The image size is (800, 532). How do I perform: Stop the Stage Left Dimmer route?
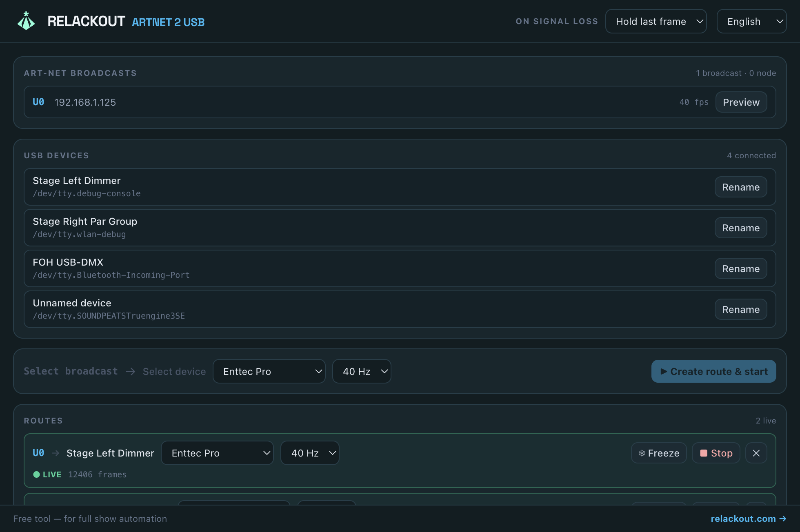point(716,453)
